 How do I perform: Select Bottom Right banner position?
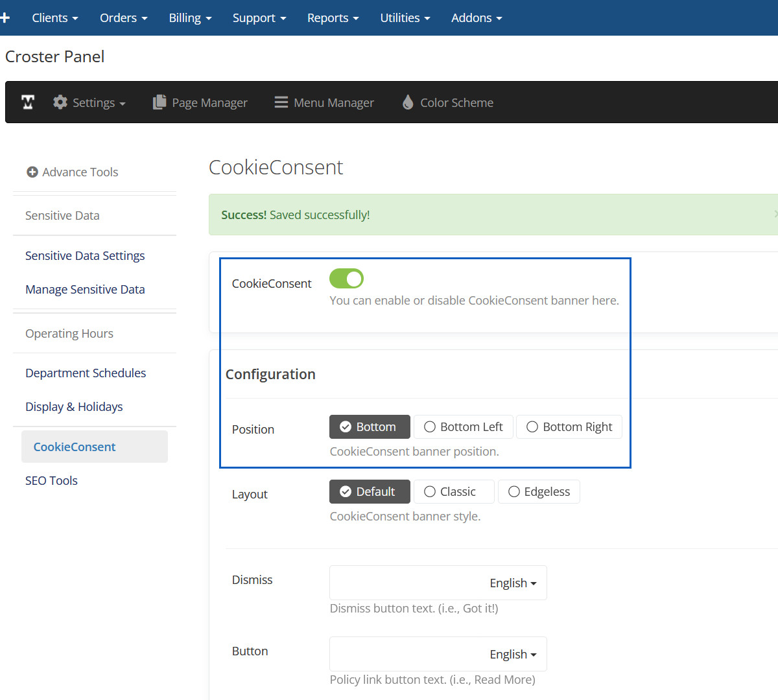pyautogui.click(x=569, y=427)
